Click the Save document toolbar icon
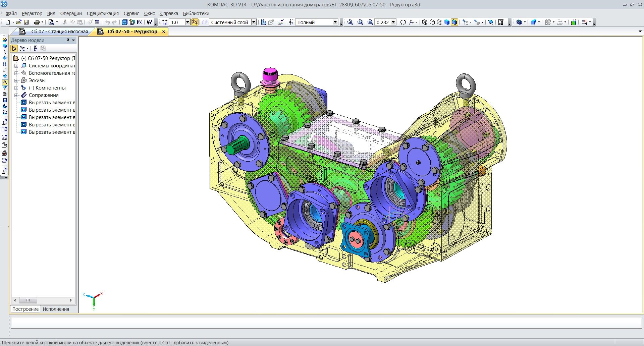The height and width of the screenshot is (346, 644). click(x=26, y=22)
